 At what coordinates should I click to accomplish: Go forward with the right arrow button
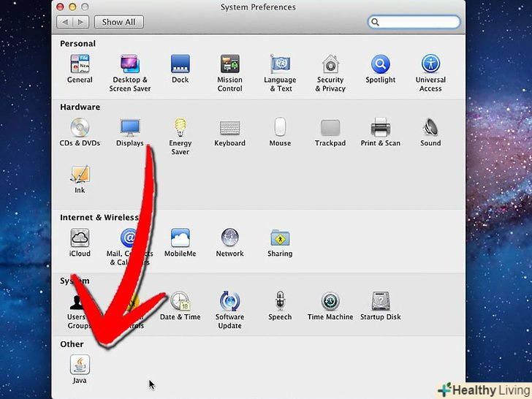point(81,22)
